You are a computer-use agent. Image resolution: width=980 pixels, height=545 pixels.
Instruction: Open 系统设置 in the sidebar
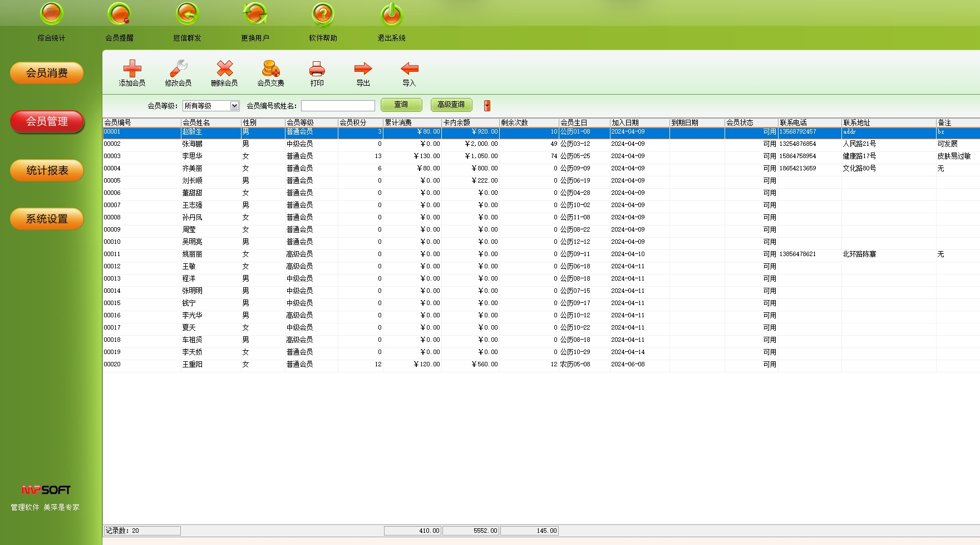pyautogui.click(x=47, y=219)
